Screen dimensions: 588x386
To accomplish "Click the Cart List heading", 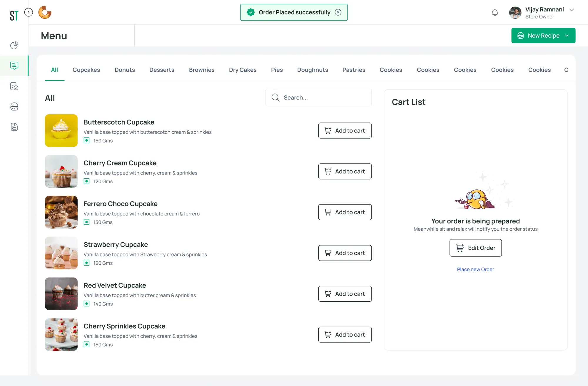I will (409, 102).
